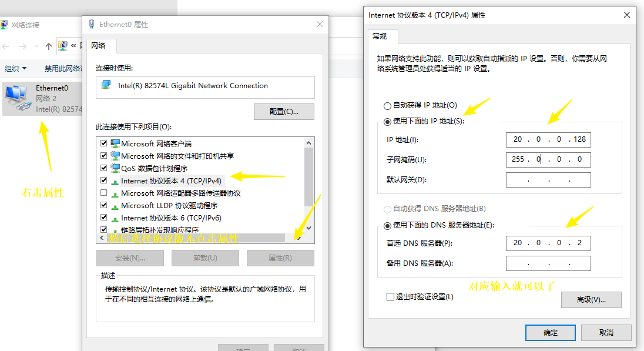Click 禁用此网络设备 toolbar command
Image resolution: width=644 pixels, height=351 pixels.
coord(63,68)
